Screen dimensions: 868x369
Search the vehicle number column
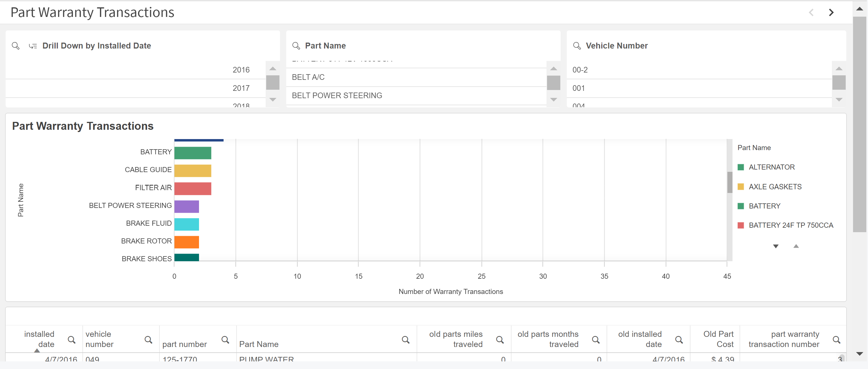pos(148,339)
